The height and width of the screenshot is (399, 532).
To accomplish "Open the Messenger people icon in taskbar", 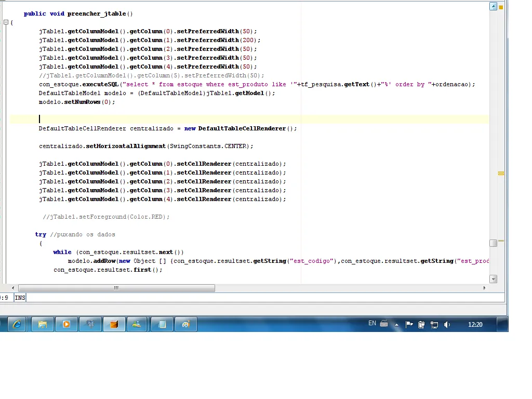I will [137, 324].
